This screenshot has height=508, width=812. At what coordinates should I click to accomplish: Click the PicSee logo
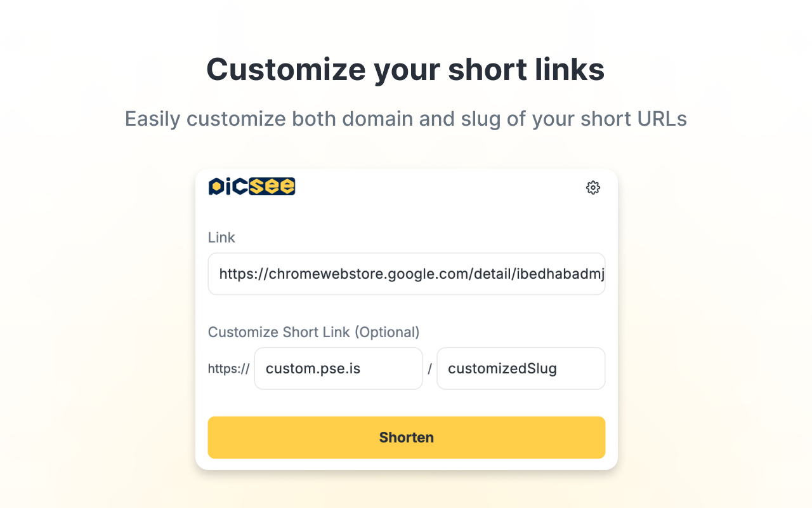[251, 186]
